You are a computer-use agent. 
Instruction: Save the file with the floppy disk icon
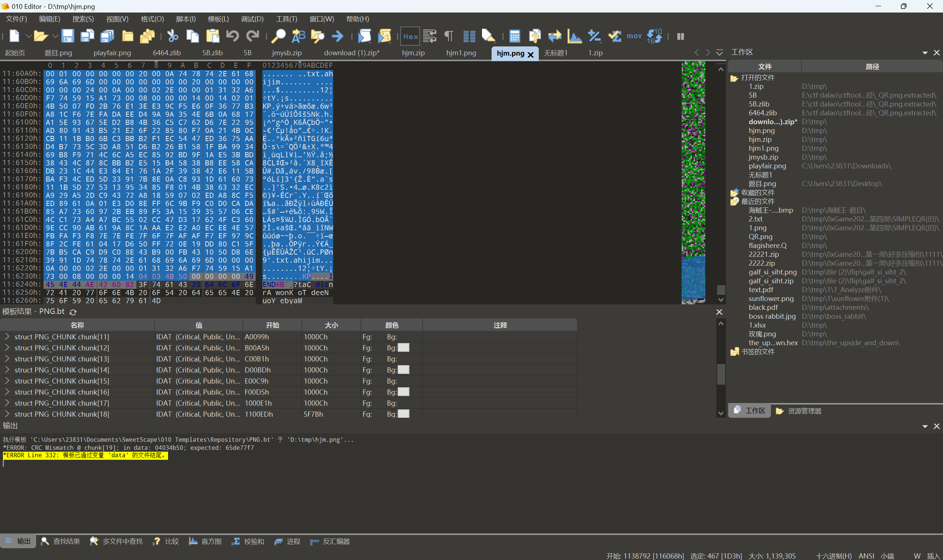(x=67, y=36)
